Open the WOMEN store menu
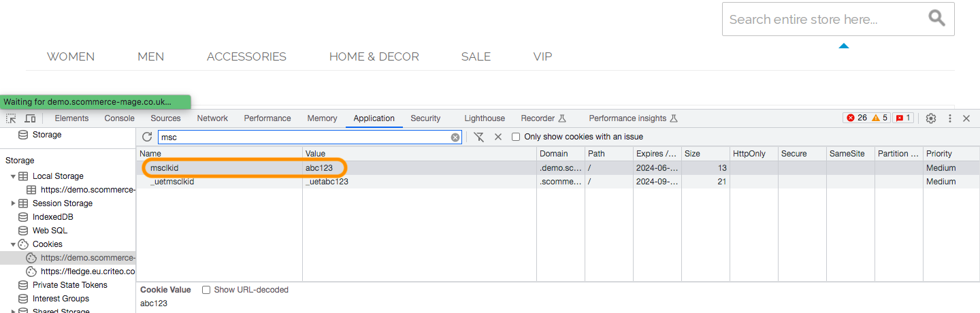The width and height of the screenshot is (980, 313). pos(71,56)
